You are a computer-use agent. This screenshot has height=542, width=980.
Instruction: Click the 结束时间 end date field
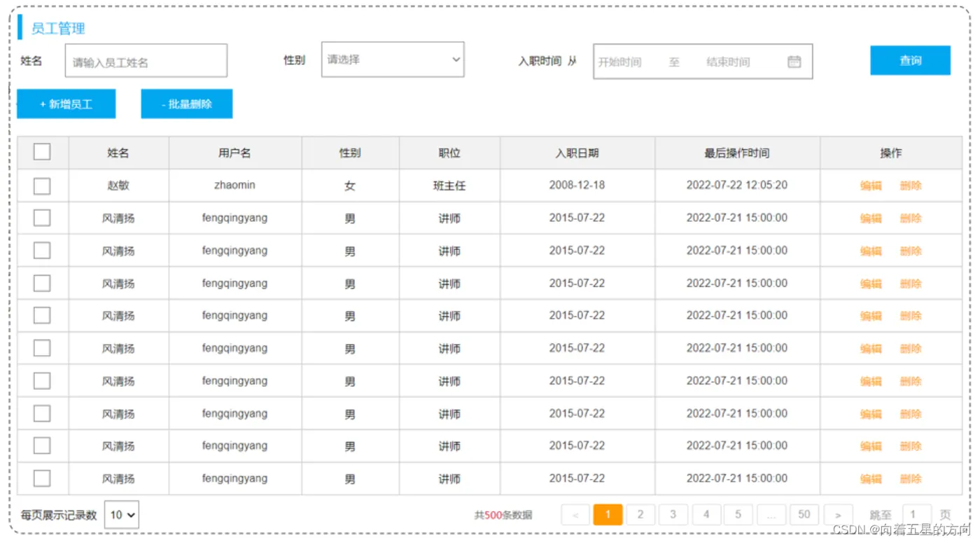728,62
